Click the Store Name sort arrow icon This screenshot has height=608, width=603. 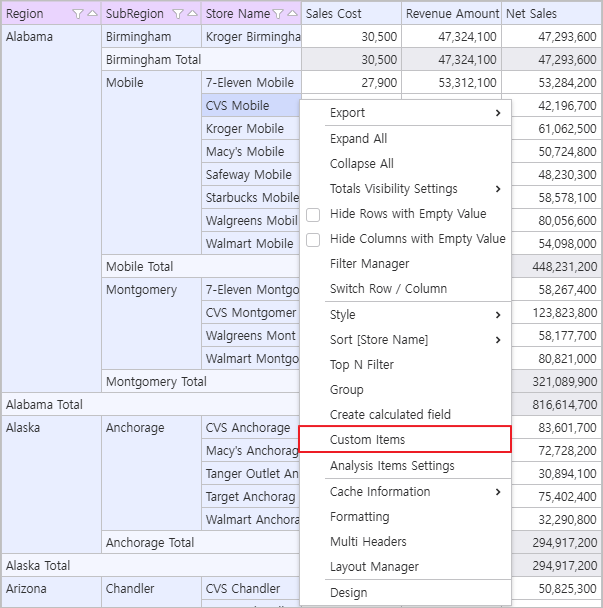pyautogui.click(x=292, y=14)
